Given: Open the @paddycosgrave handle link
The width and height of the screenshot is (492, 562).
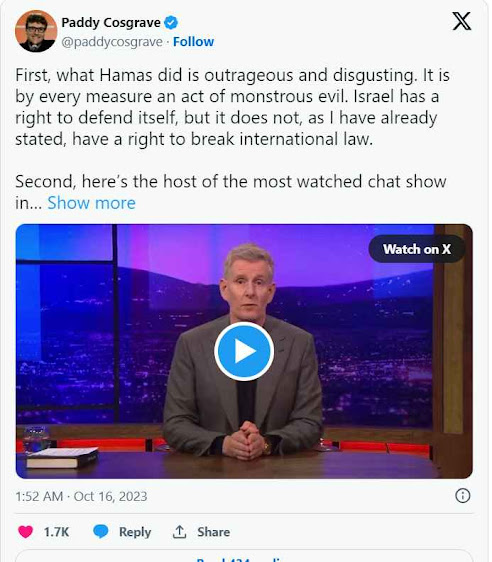Looking at the screenshot, I should 112,42.
